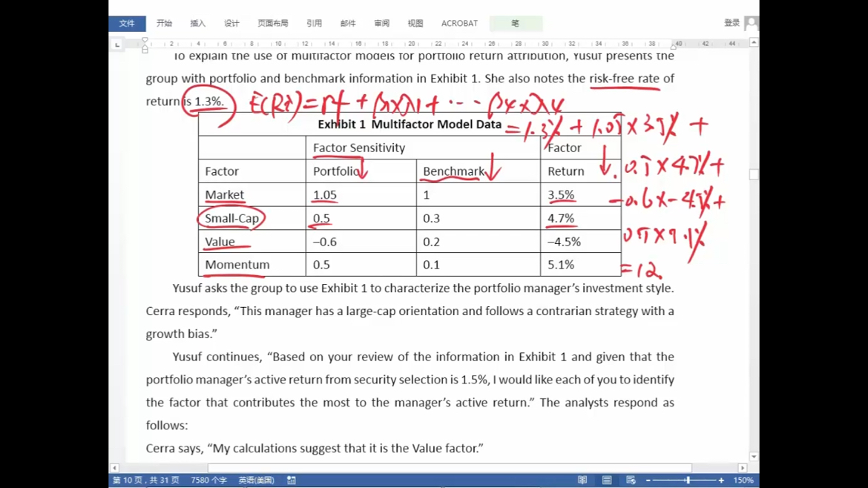
Task: Switch to the 开始 ribbon tab
Action: [165, 23]
